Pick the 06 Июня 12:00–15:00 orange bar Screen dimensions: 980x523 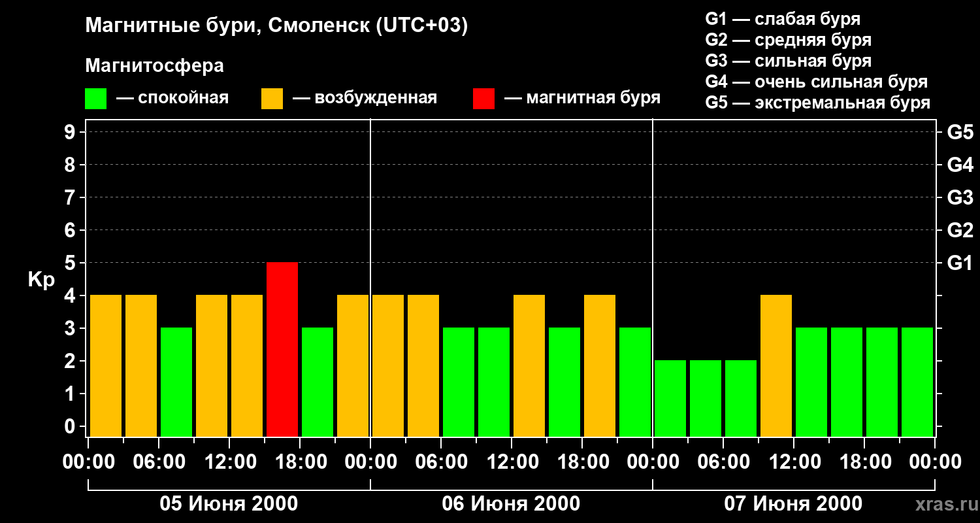click(x=529, y=365)
